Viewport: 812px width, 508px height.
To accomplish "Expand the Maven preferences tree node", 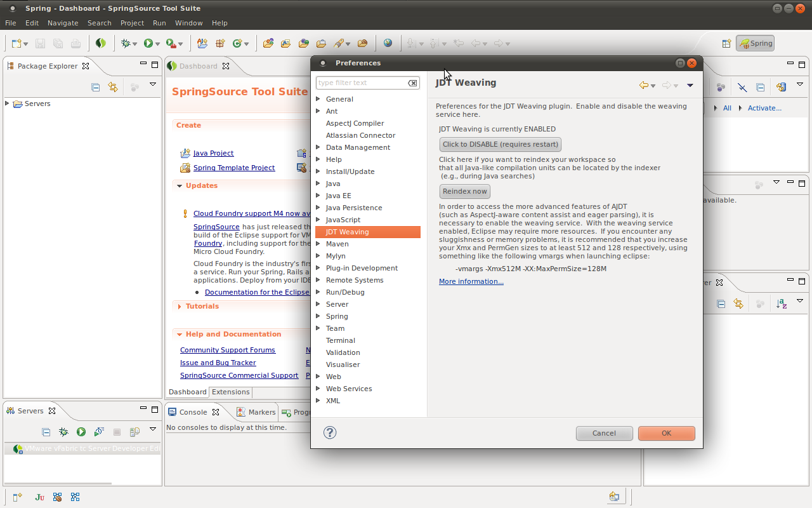I will click(318, 244).
